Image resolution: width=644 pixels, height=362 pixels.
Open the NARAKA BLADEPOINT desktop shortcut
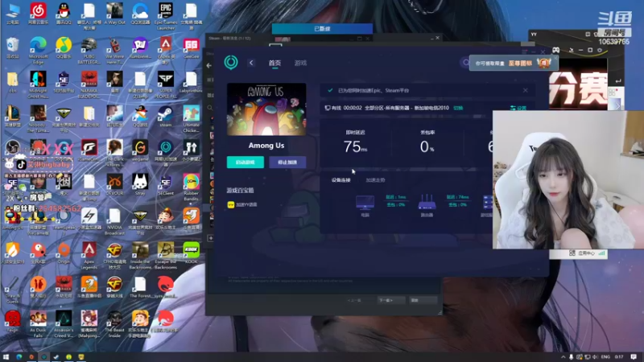89,84
